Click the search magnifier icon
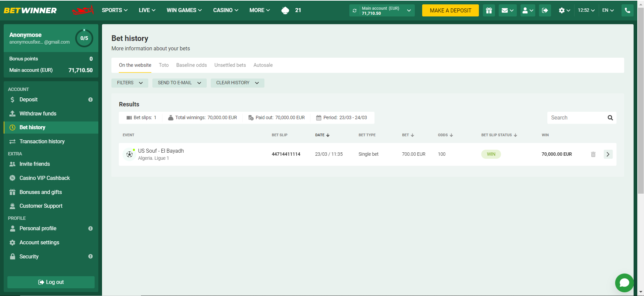This screenshot has width=644, height=296. 610,118
